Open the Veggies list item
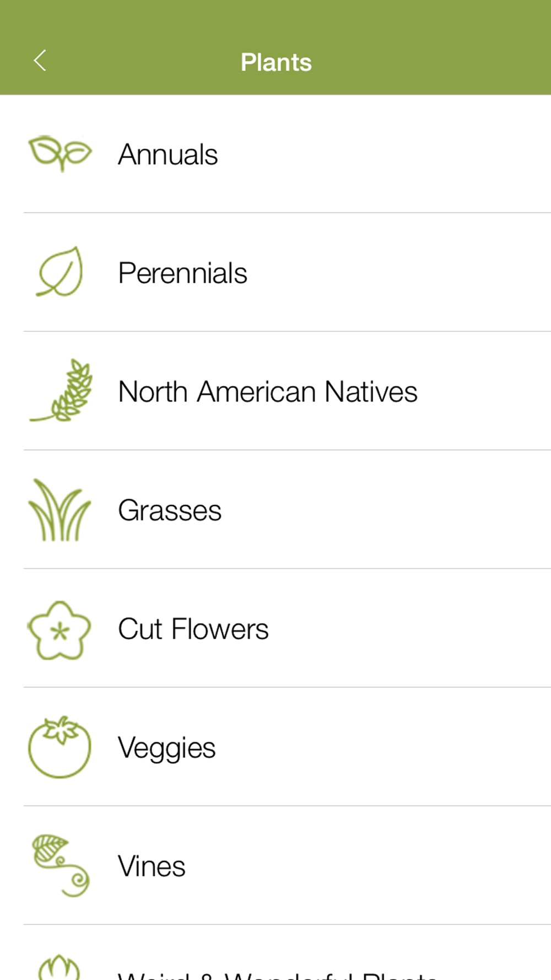The image size is (551, 980). (x=166, y=748)
